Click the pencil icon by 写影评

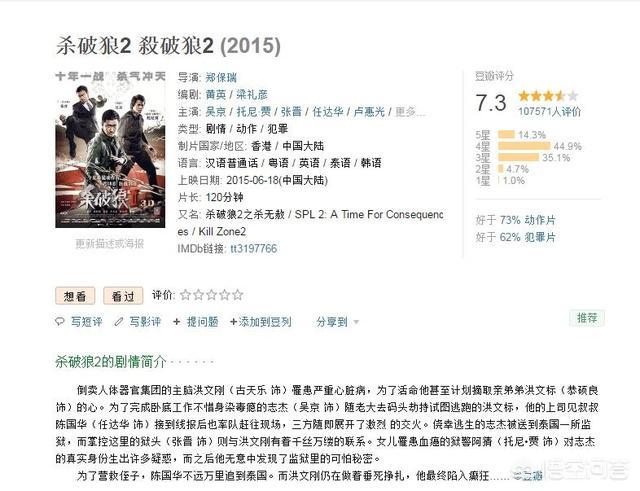pyautogui.click(x=119, y=322)
